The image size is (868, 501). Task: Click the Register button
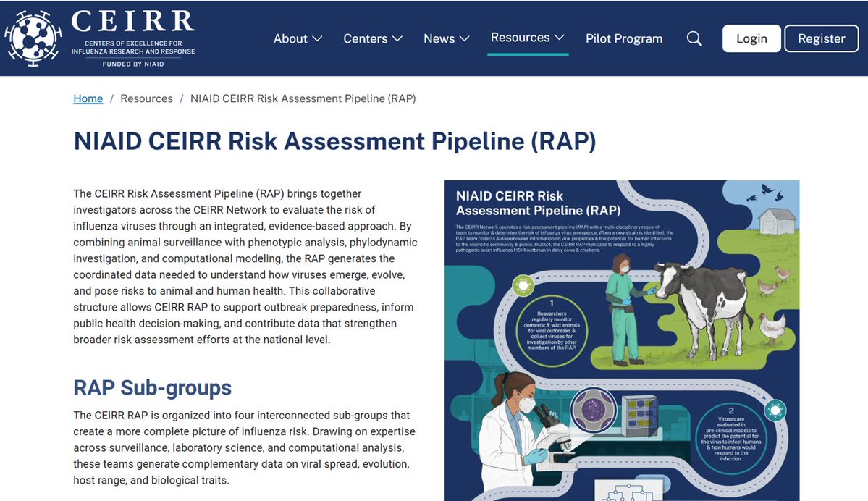[x=822, y=39]
